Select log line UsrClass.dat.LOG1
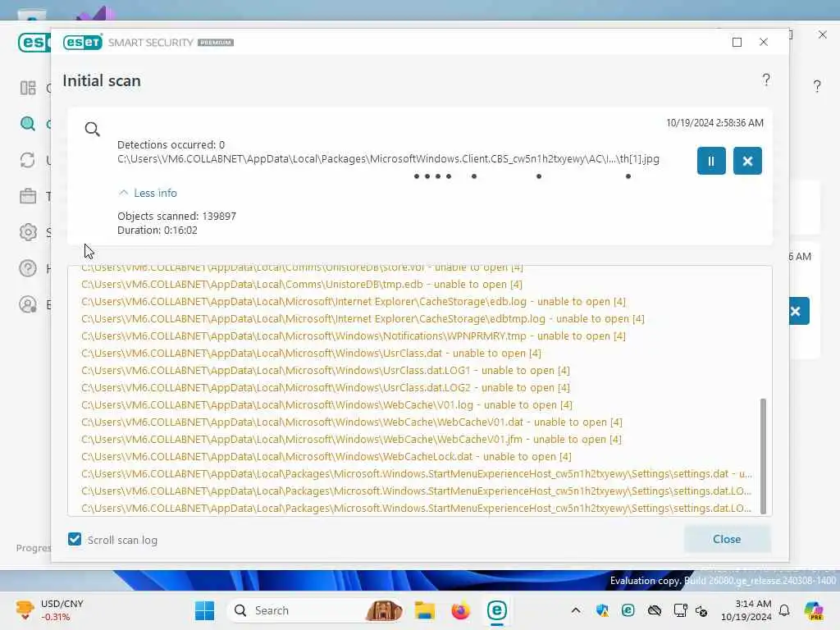This screenshot has height=630, width=840. point(326,370)
